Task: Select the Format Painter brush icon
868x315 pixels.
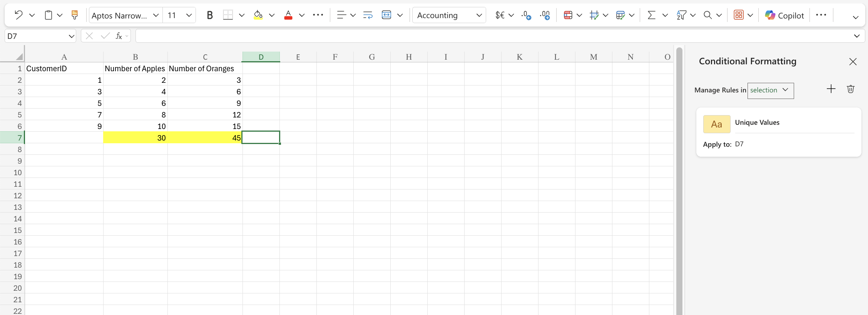Action: tap(75, 15)
